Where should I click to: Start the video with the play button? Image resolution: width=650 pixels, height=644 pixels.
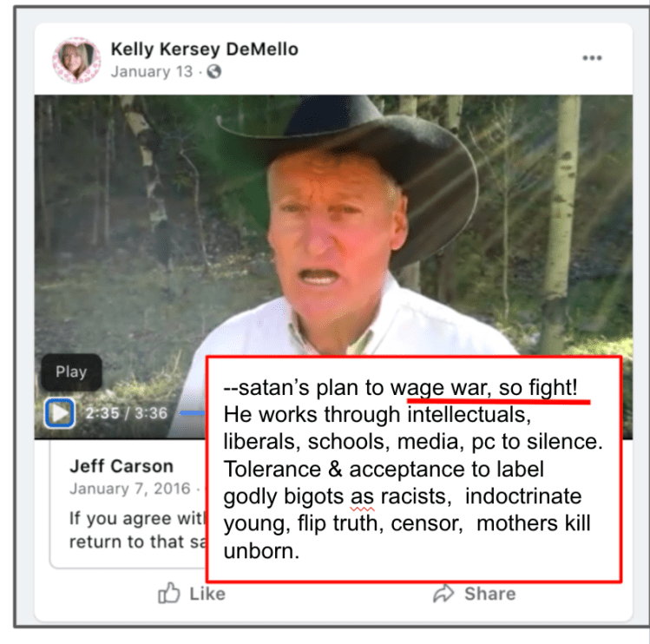60,412
